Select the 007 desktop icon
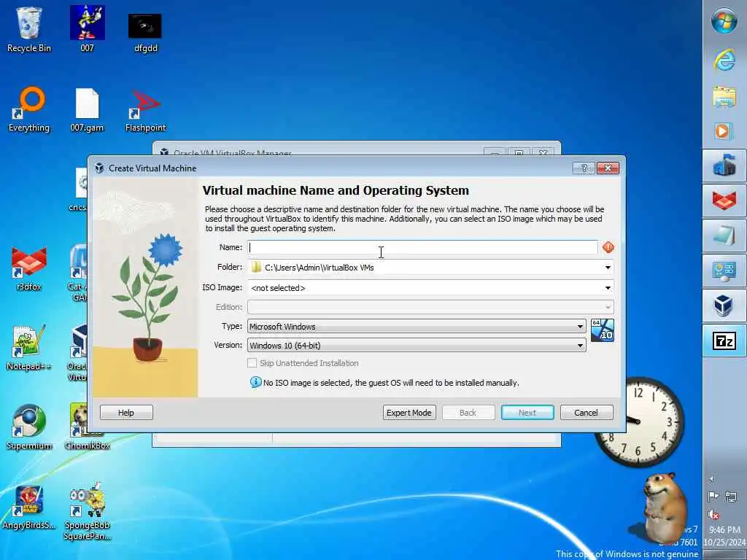 pyautogui.click(x=88, y=28)
